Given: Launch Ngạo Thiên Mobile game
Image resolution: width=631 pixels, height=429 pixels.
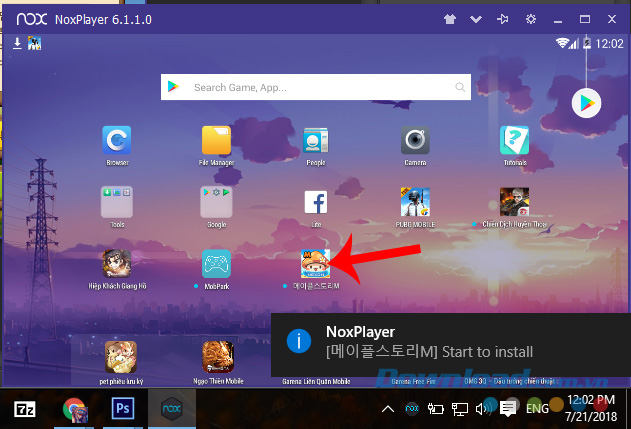Looking at the screenshot, I should (x=218, y=357).
